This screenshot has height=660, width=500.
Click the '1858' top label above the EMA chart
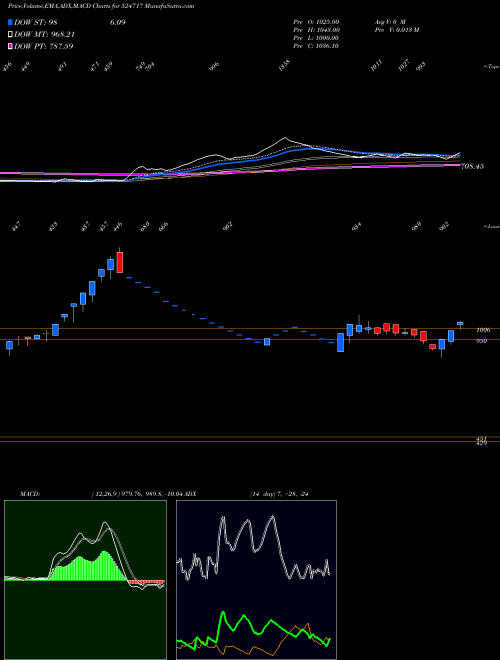pyautogui.click(x=285, y=66)
